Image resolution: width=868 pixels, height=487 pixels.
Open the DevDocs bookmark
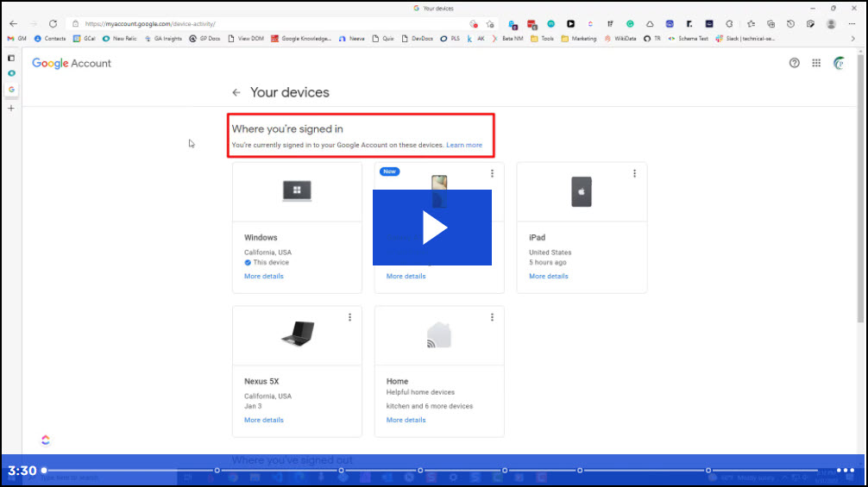[x=418, y=39]
